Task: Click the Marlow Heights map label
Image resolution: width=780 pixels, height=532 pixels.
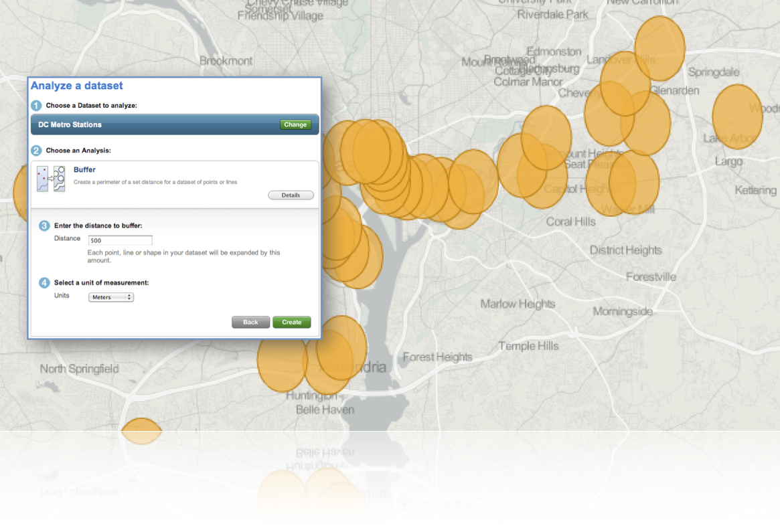Action: coord(518,304)
